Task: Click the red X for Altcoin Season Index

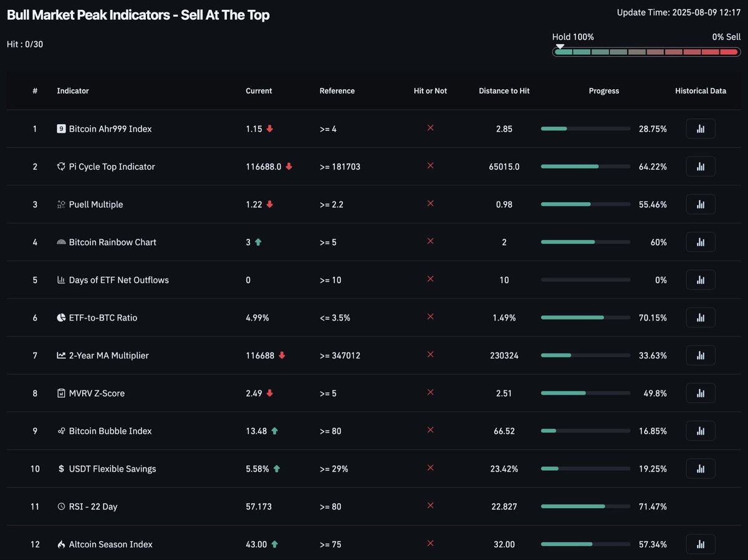Action: point(430,544)
